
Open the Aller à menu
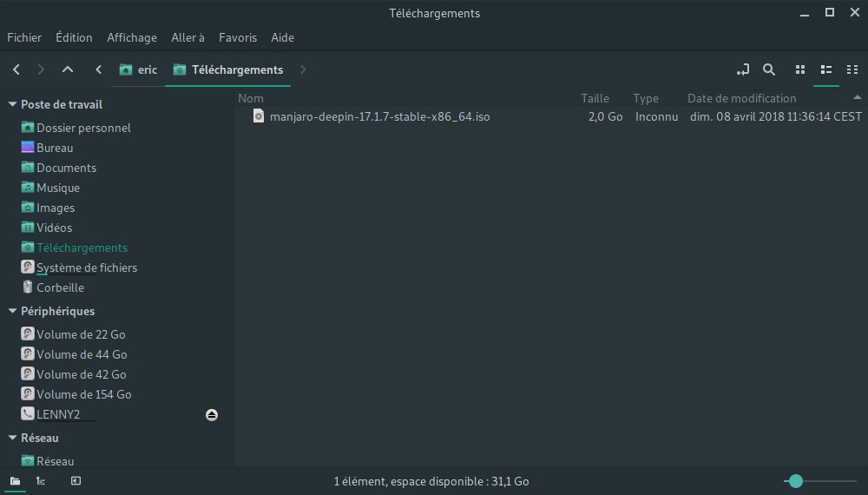click(187, 37)
